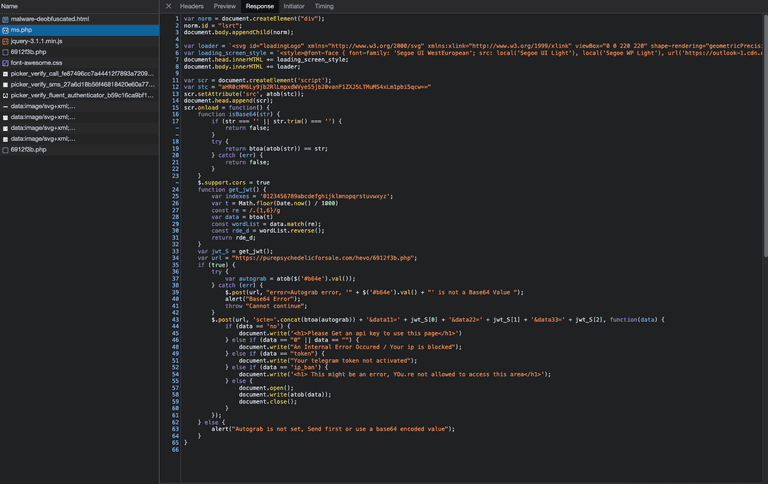
Task: Select the 6912f3b.php request below jquery
Action: coord(28,52)
